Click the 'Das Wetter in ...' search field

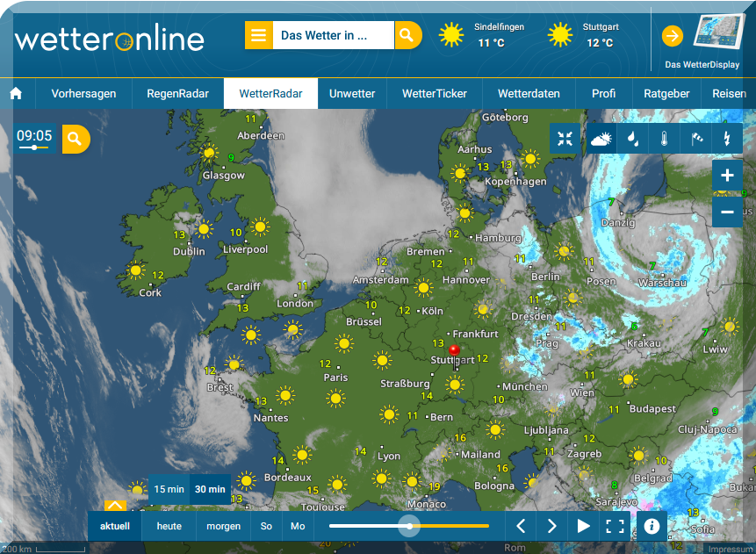pyautogui.click(x=334, y=35)
